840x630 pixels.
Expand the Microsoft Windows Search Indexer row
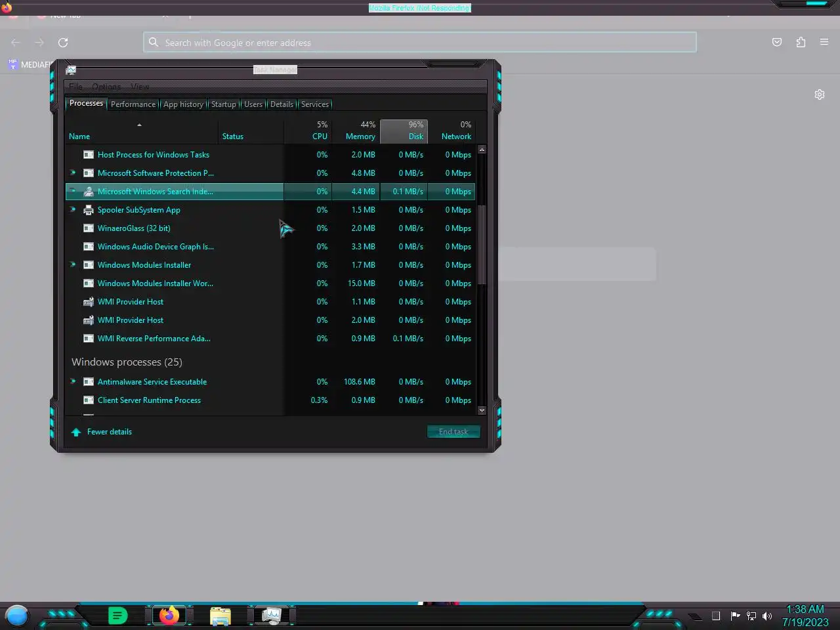click(73, 191)
